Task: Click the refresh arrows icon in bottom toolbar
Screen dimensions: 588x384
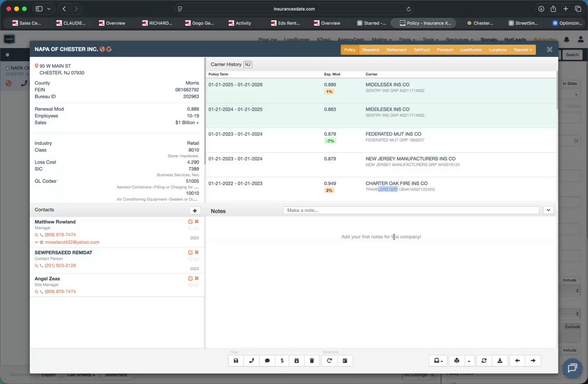Action: click(x=484, y=361)
